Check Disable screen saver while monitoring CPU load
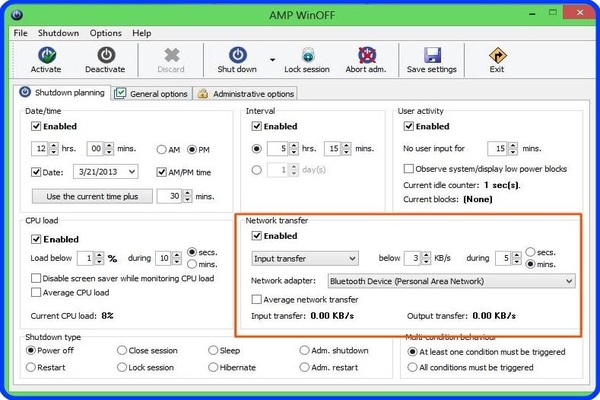 [x=36, y=278]
